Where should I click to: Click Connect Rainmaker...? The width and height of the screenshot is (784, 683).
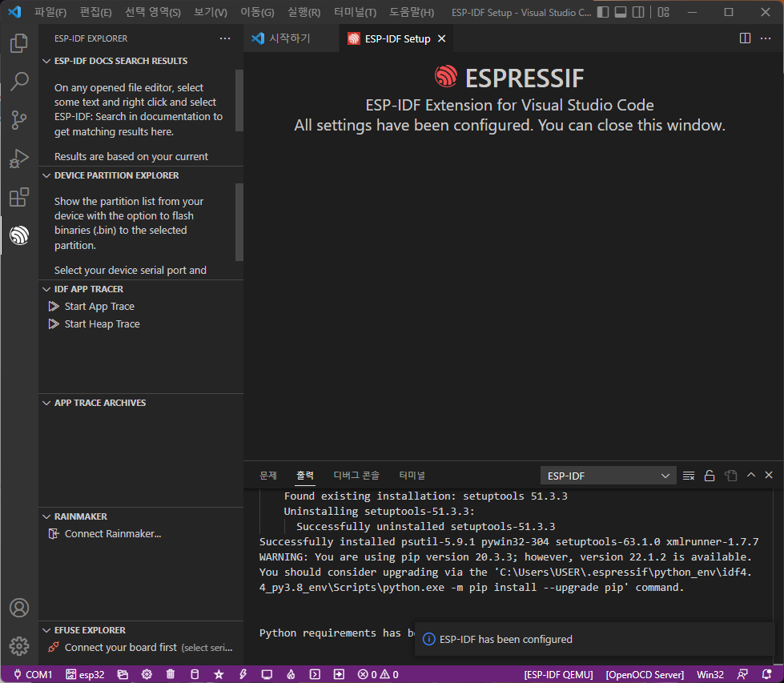[x=112, y=534]
